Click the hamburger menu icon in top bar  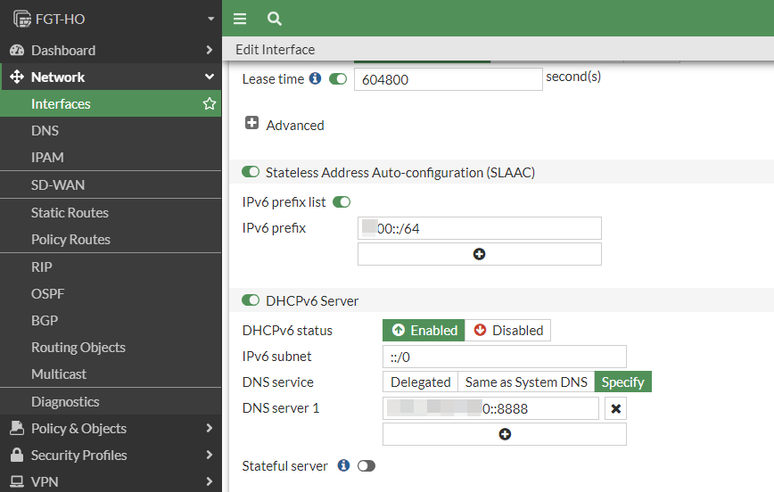[x=240, y=18]
